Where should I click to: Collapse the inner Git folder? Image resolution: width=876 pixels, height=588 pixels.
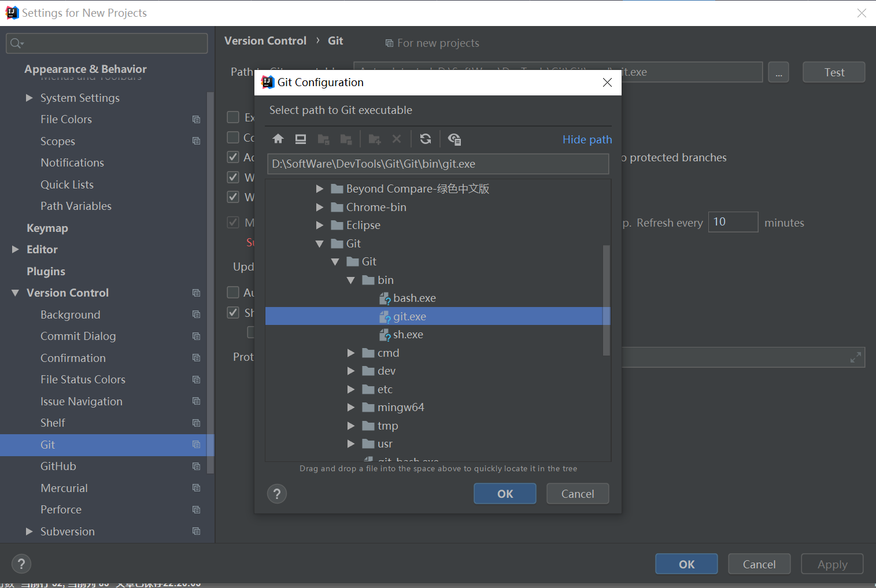335,262
